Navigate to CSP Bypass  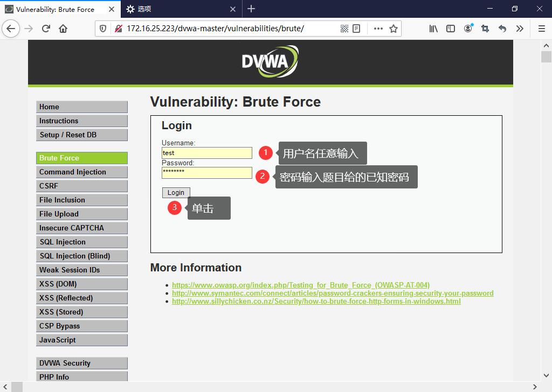point(82,326)
